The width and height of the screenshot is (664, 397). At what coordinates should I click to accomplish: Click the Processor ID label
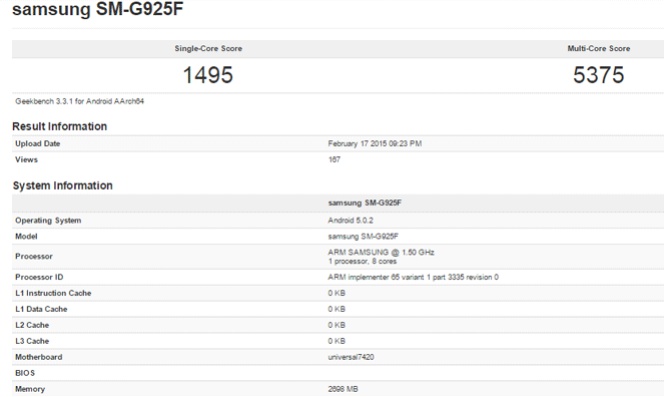(x=39, y=277)
